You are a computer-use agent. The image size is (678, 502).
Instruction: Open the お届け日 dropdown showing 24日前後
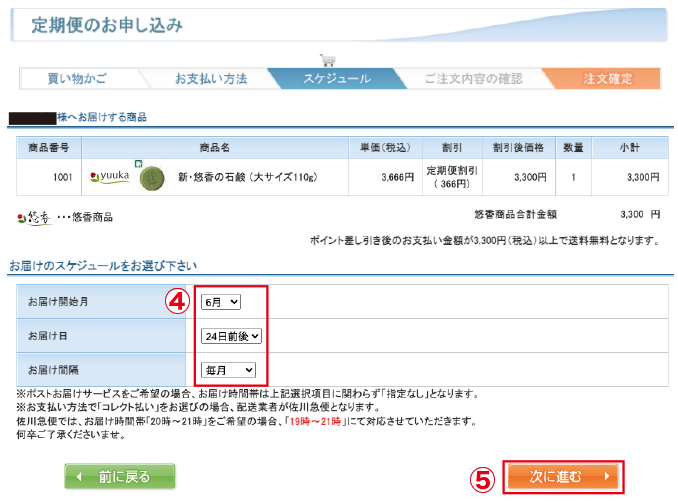click(x=231, y=336)
